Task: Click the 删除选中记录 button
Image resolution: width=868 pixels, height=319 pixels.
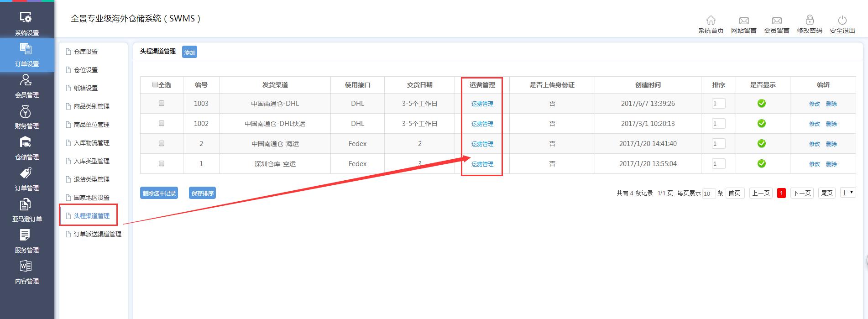Action: pos(159,193)
